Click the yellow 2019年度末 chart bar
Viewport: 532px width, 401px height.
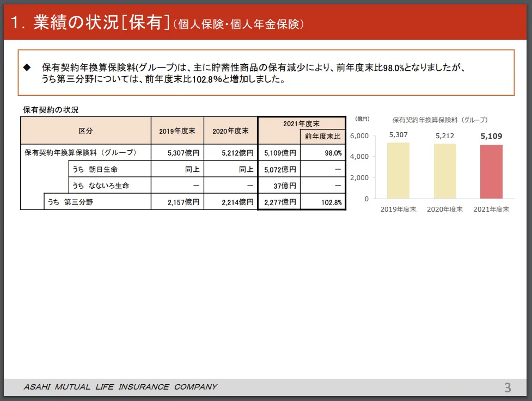click(398, 170)
